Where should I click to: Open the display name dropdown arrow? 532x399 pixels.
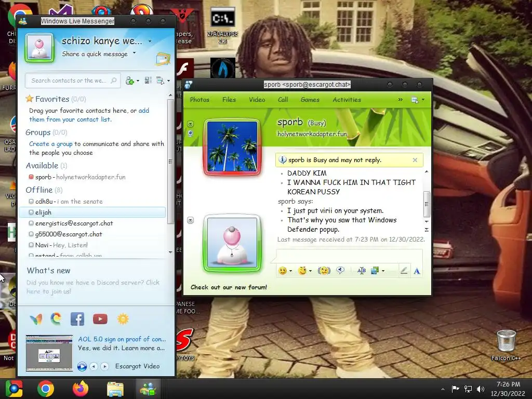[x=150, y=41]
